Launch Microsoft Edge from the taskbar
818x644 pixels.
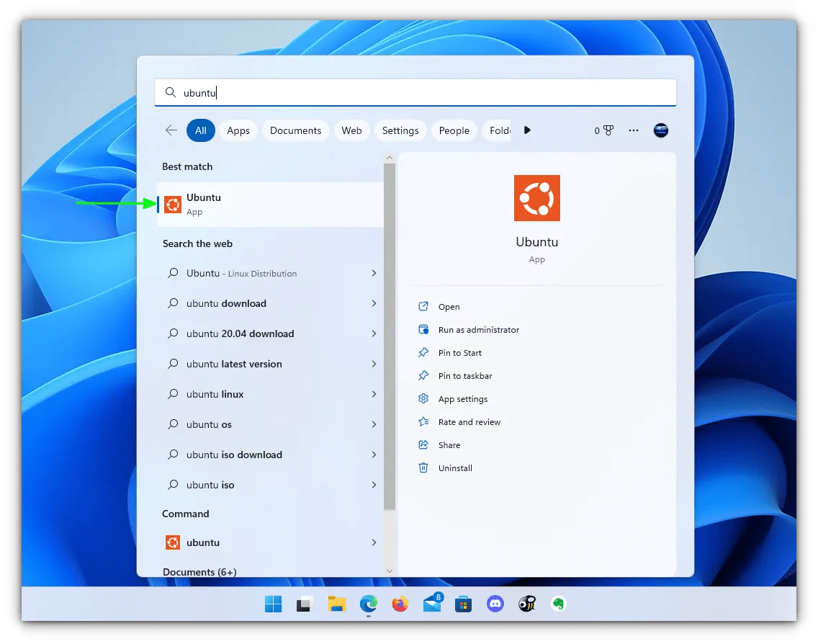pyautogui.click(x=369, y=604)
